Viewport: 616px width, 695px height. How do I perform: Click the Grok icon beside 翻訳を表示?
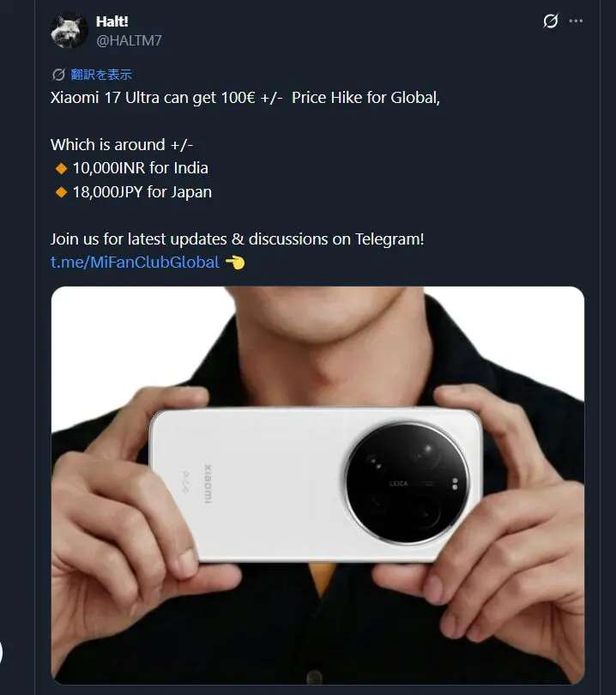click(x=58, y=75)
